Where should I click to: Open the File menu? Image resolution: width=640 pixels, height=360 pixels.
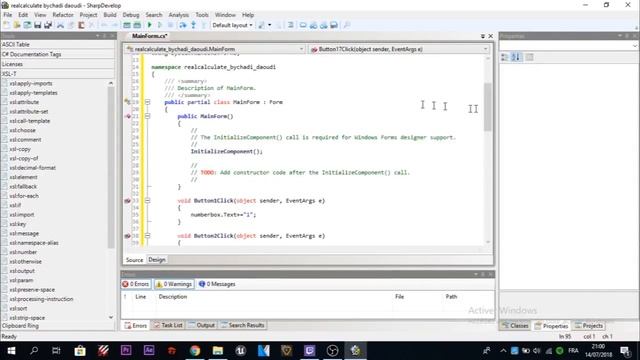point(8,15)
